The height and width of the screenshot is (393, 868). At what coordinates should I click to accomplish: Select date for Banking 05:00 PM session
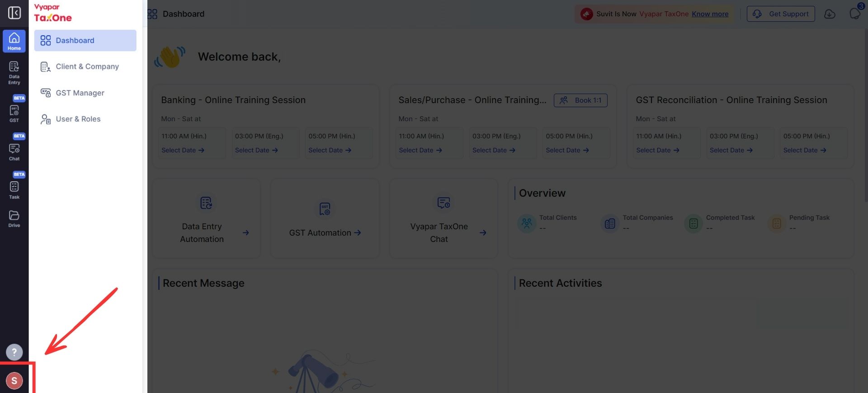coord(330,150)
